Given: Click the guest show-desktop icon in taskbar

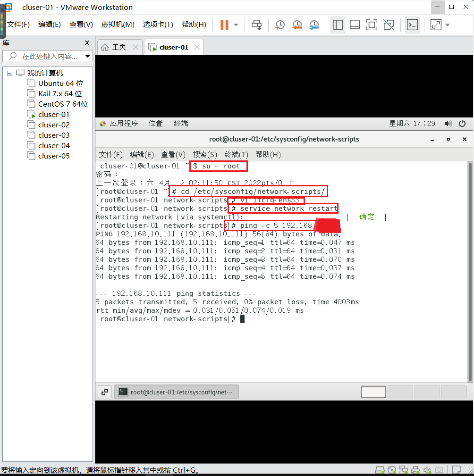Looking at the screenshot, I should pos(105,392).
